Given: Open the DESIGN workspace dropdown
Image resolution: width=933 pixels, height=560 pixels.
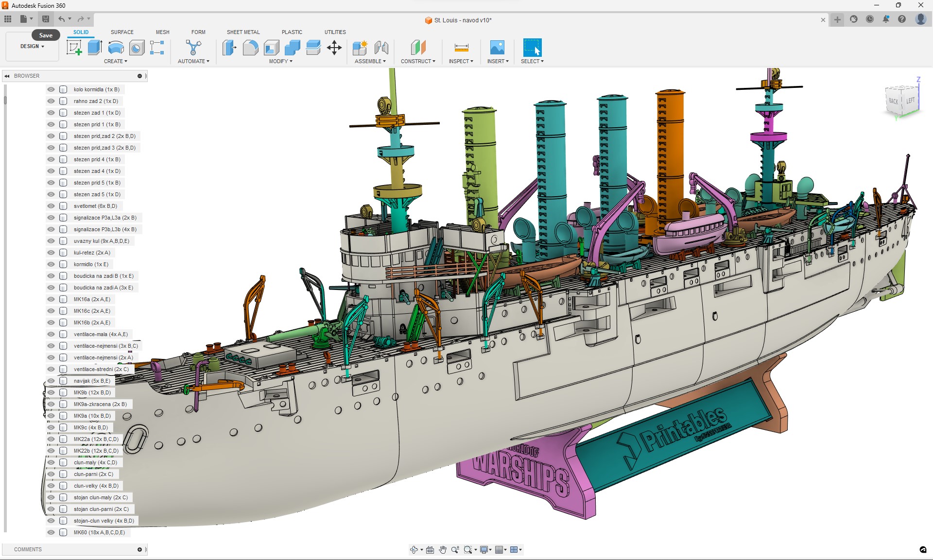Looking at the screenshot, I should click(32, 47).
